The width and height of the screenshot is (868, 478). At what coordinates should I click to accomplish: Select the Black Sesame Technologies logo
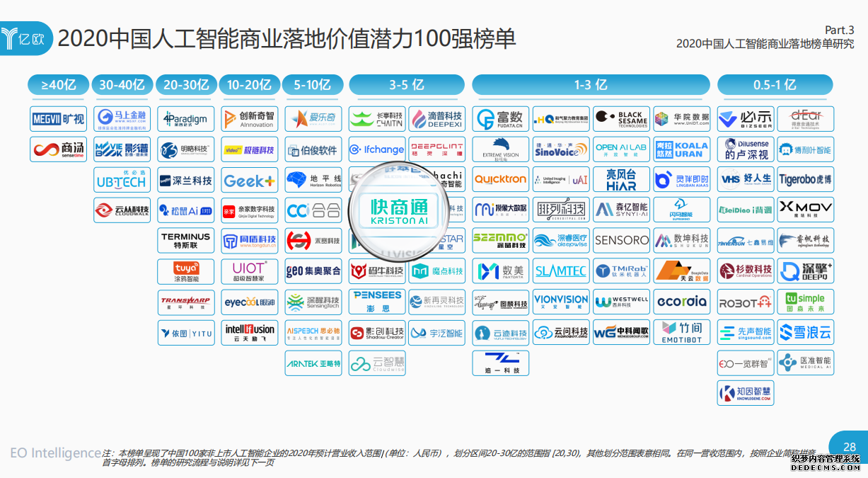coord(620,119)
